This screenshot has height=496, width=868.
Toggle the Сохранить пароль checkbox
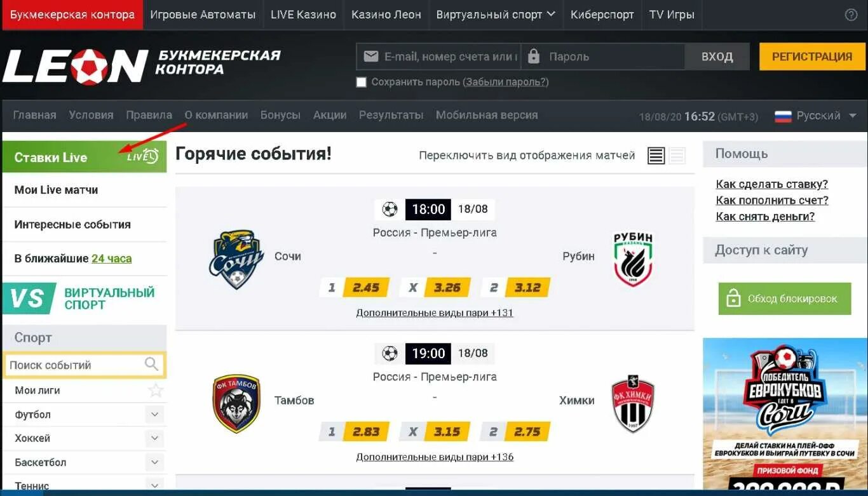pyautogui.click(x=362, y=82)
